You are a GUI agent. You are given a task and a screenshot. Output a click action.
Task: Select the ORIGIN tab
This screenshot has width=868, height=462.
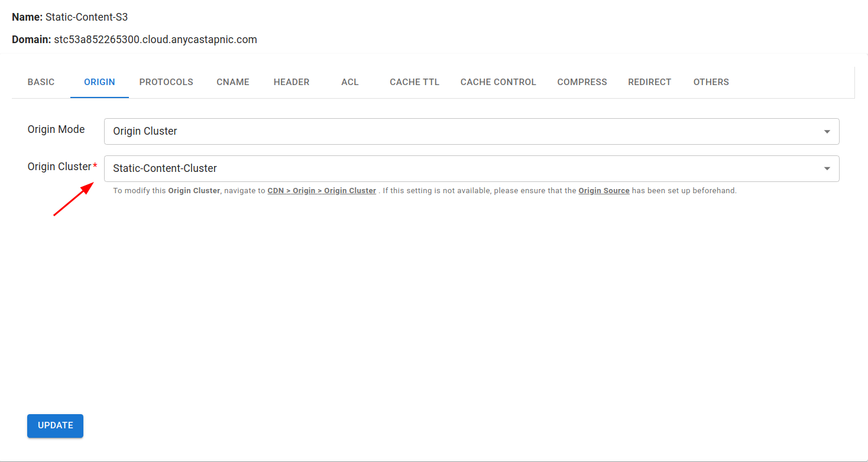pos(99,82)
